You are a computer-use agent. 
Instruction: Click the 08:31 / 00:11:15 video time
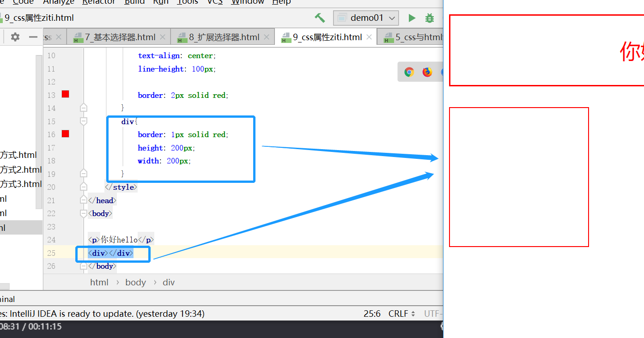pos(31,326)
